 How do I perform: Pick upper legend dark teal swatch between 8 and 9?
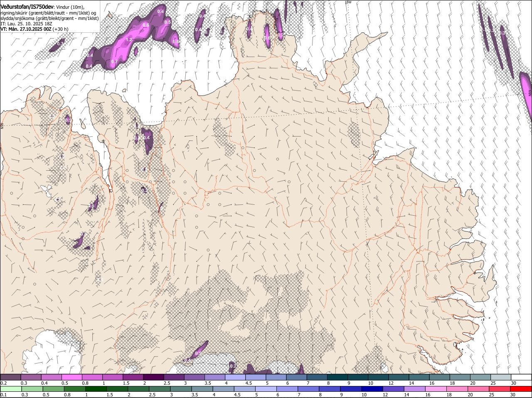(x=337, y=377)
